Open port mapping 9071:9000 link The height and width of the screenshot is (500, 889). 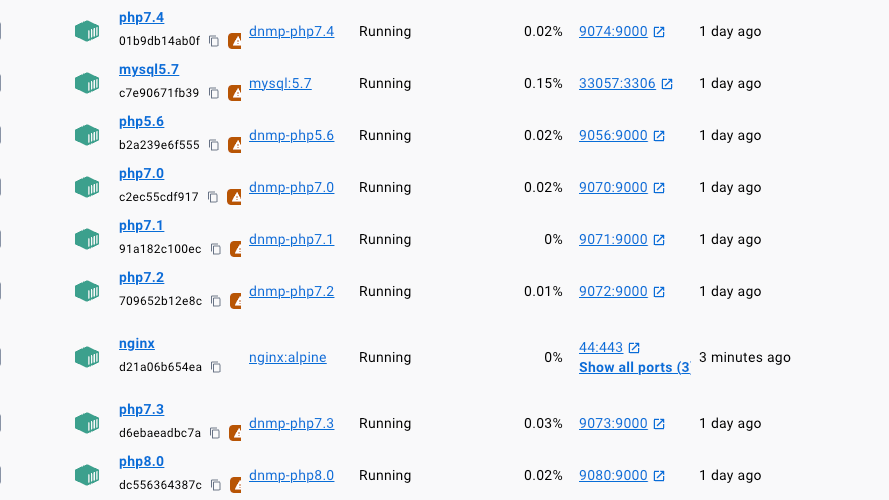tap(613, 239)
